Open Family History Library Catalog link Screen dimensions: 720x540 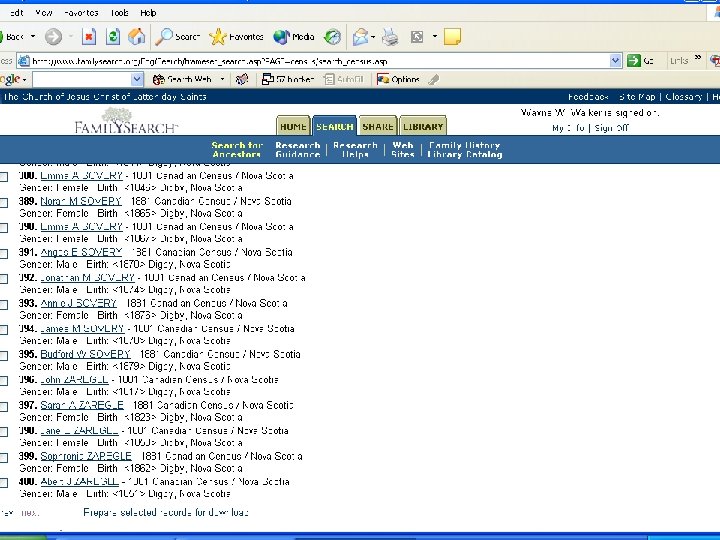(465, 150)
